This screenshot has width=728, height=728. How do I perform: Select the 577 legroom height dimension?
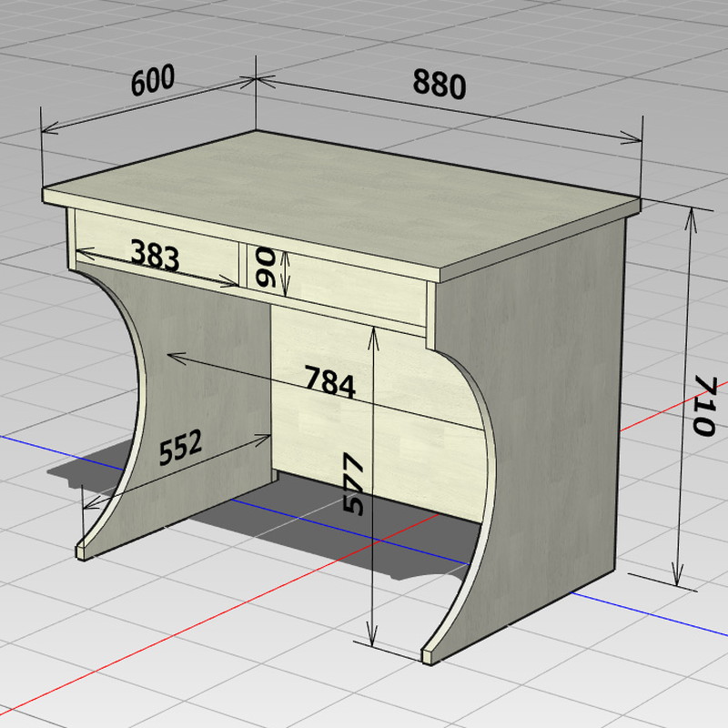[x=353, y=484]
